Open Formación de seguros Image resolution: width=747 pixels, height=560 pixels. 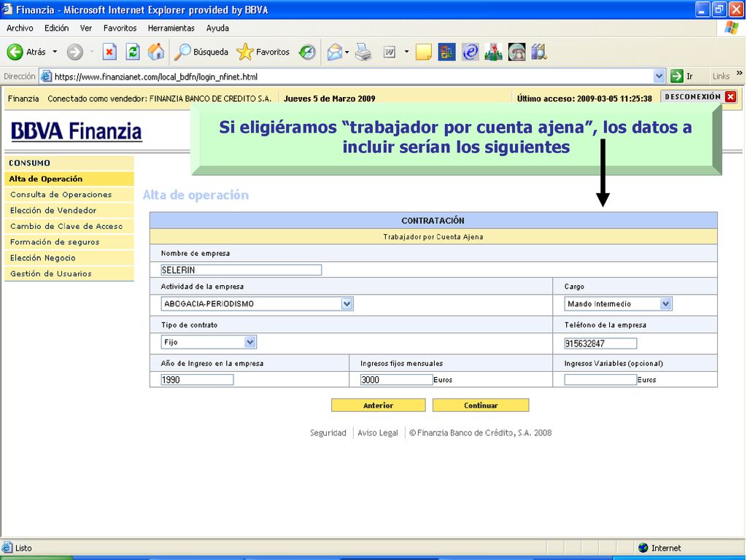pyautogui.click(x=69, y=242)
